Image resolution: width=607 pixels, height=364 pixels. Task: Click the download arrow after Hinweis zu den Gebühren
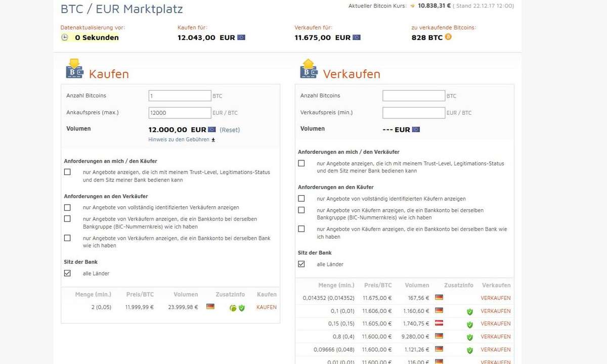(x=213, y=140)
